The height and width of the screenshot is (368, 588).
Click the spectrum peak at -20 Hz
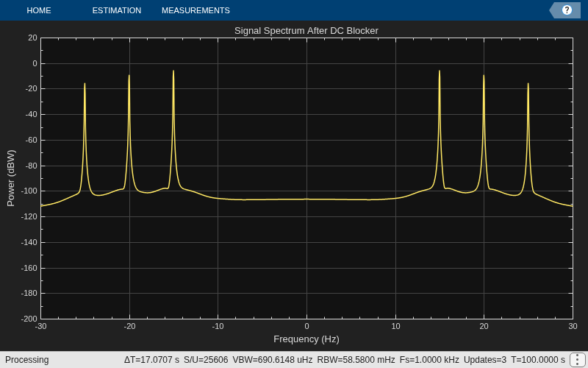(129, 76)
